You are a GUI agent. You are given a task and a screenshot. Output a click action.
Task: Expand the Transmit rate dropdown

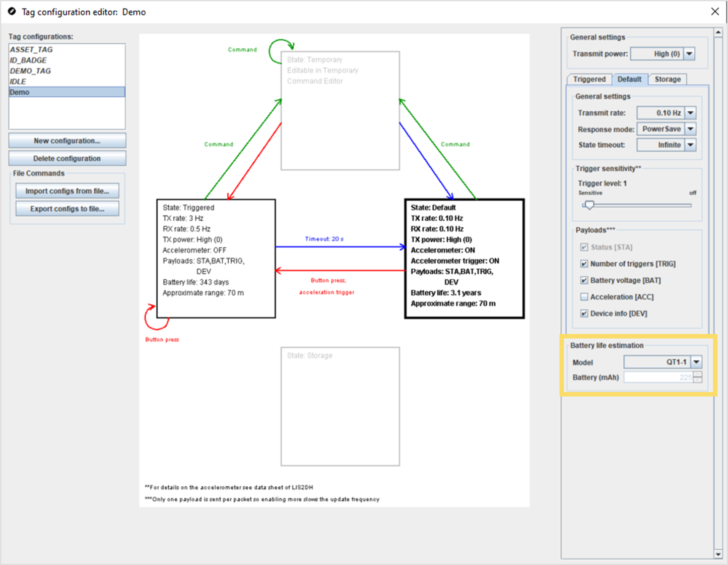[691, 113]
